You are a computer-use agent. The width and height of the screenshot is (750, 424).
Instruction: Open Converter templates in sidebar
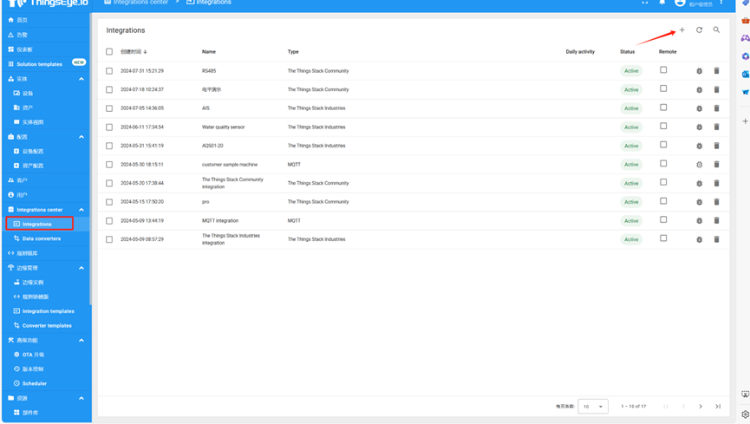point(46,325)
